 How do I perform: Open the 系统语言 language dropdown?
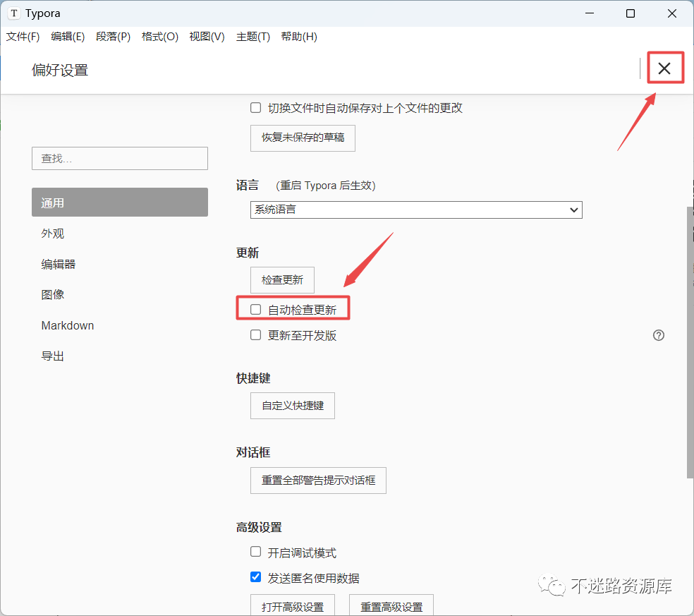416,210
